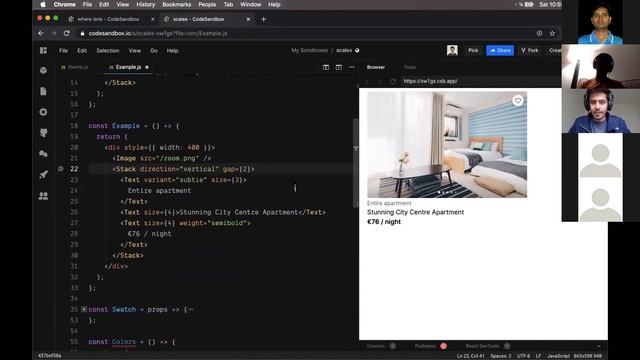Click the line 22 gutter marker icon
The height and width of the screenshot is (360, 640).
coord(60,169)
